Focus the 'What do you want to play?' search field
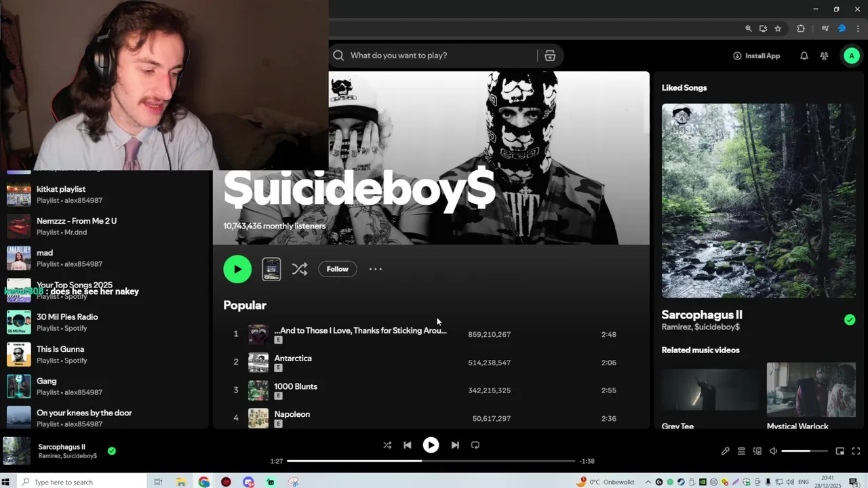The image size is (868, 488). coord(441,56)
